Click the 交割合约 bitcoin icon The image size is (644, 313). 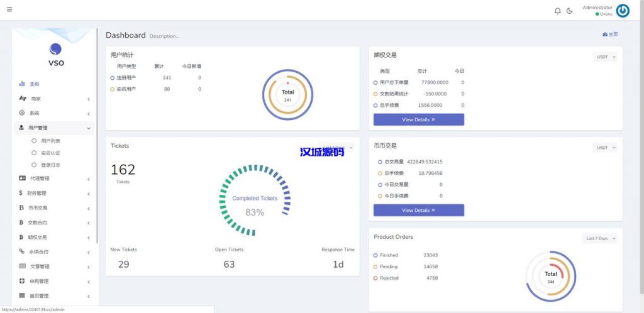tap(21, 222)
